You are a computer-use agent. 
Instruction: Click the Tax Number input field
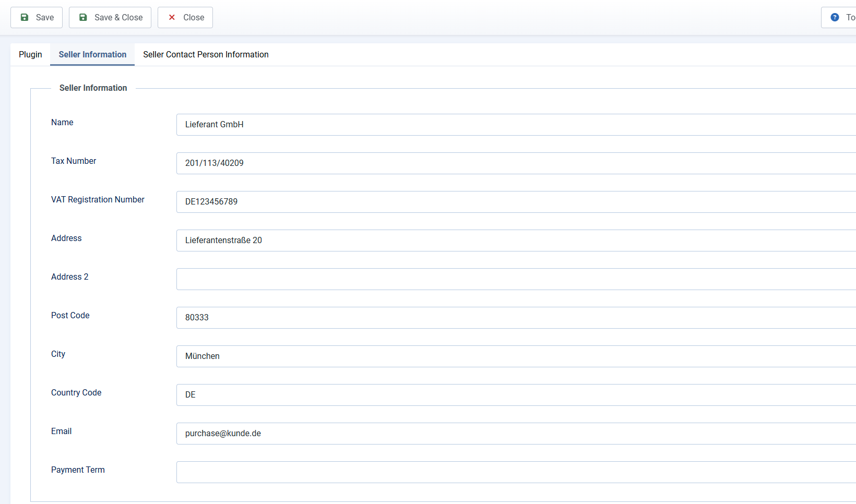[516, 163]
